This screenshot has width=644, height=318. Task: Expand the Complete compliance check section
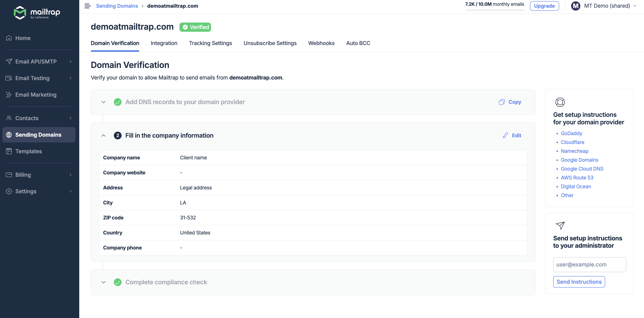point(103,282)
